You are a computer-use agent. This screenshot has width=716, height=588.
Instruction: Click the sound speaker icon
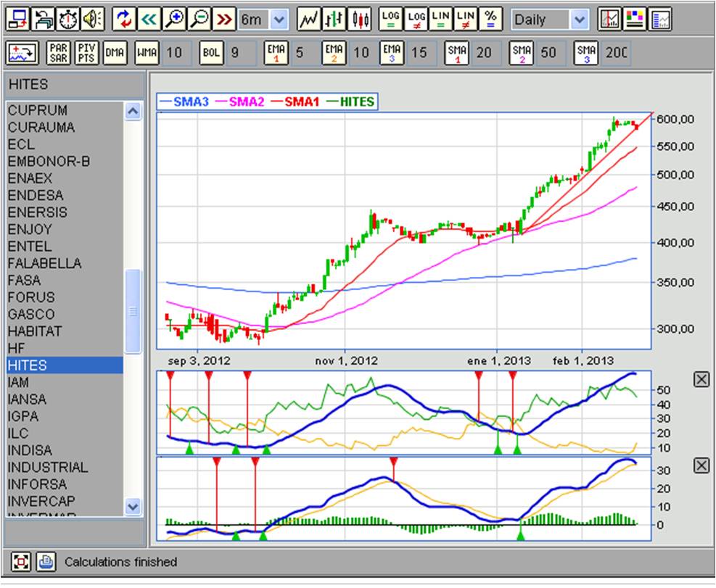click(92, 20)
